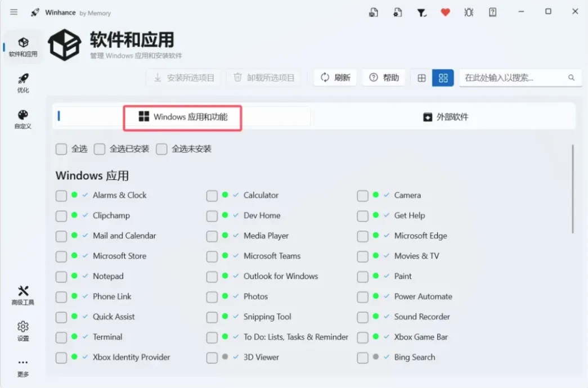Tick the 全选已安装 checkbox

pyautogui.click(x=100, y=149)
